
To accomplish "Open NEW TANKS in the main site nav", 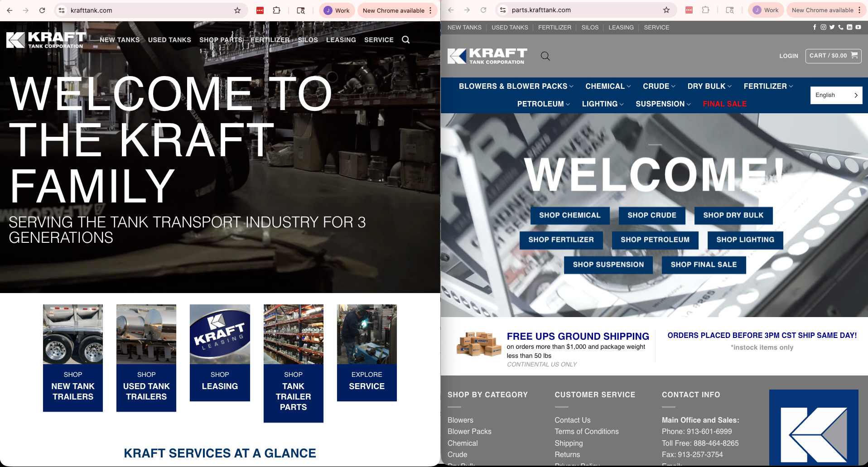I will (120, 40).
